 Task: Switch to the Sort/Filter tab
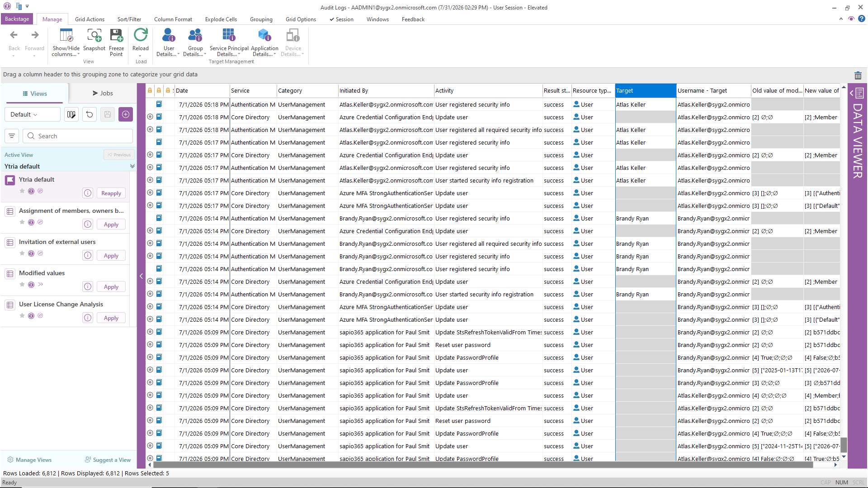point(129,19)
